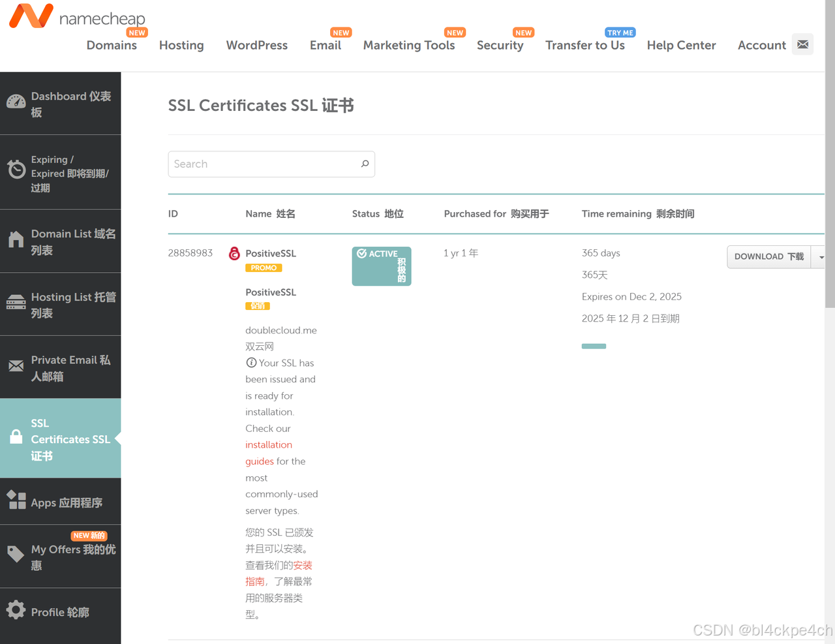This screenshot has height=644, width=835.
Task: Sort by Purchased for column header
Action: coord(496,213)
